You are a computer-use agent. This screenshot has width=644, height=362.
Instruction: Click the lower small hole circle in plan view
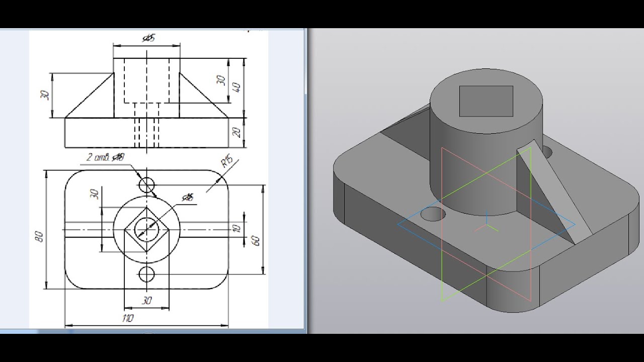click(147, 275)
